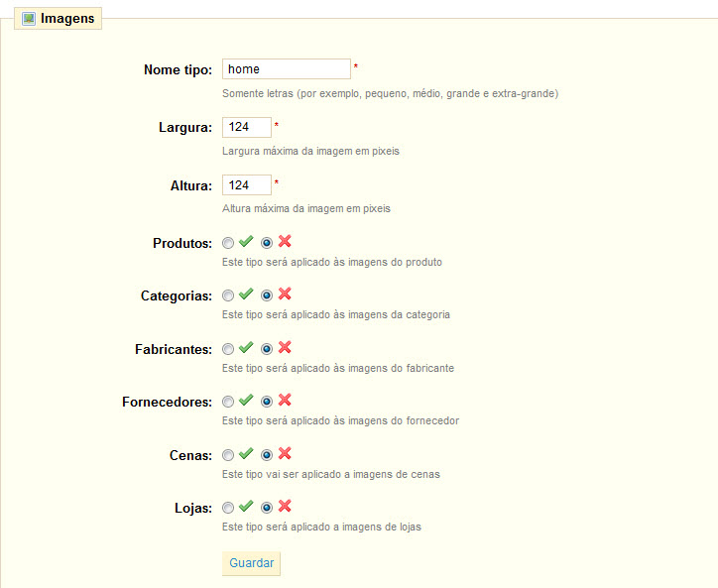Click the 'Produtos:' label

(182, 243)
